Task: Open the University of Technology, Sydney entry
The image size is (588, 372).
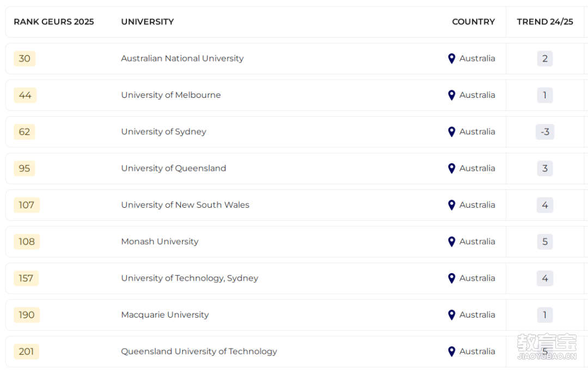Action: [189, 278]
